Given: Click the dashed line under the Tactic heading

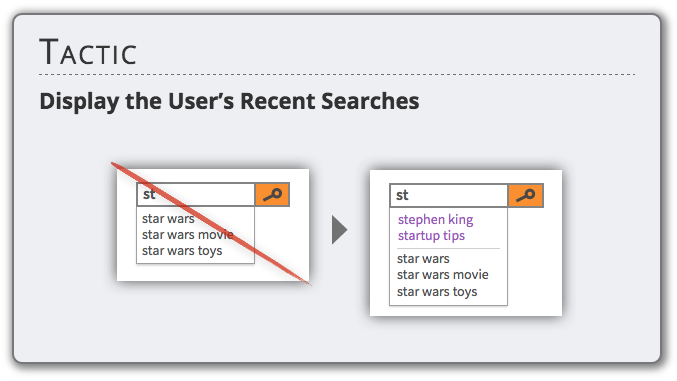Looking at the screenshot, I should click(337, 75).
